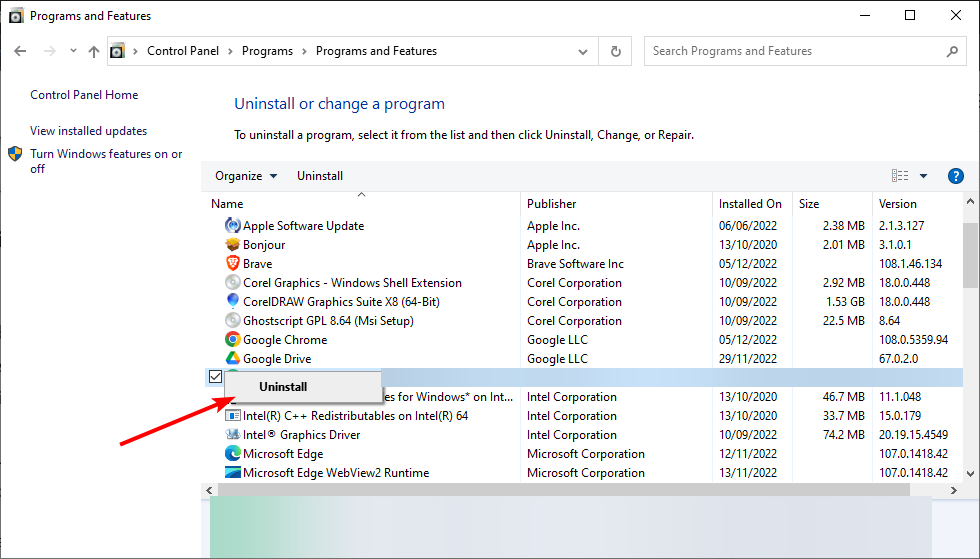Click the Intel Graphics Driver icon
980x559 pixels.
[x=232, y=434]
